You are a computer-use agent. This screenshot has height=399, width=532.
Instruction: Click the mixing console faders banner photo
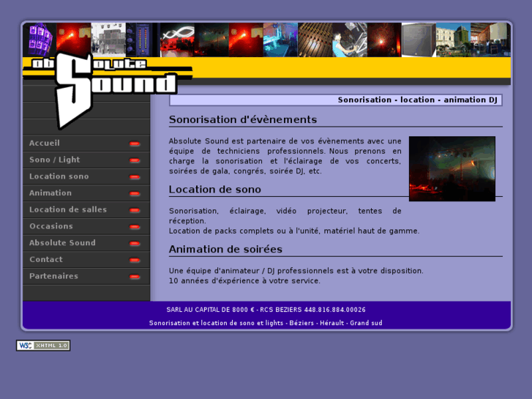[315, 40]
